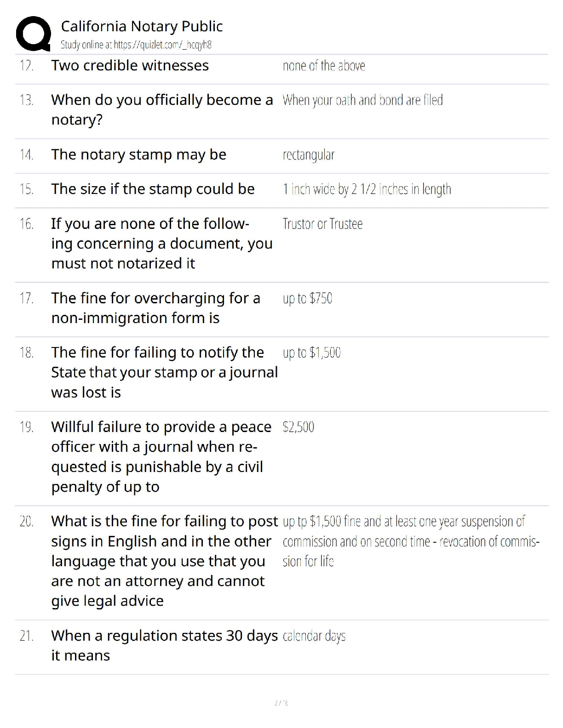Click the answer 'Trustor or Trustee'
Screen dimensions: 563x728
322,224
